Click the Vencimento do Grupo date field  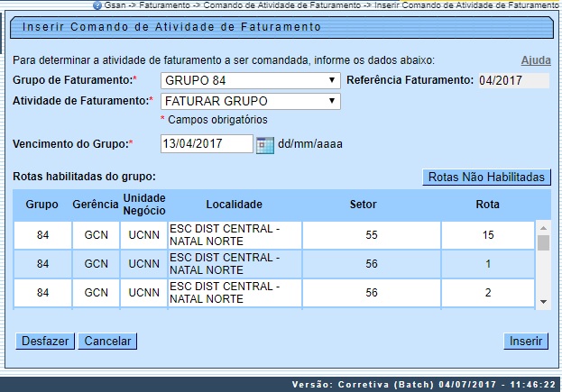pyautogui.click(x=207, y=143)
